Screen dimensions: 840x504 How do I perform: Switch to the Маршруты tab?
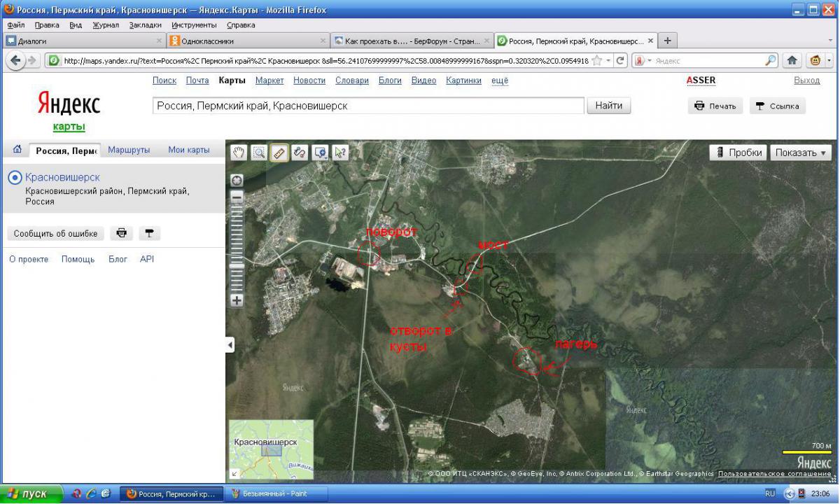coord(129,150)
